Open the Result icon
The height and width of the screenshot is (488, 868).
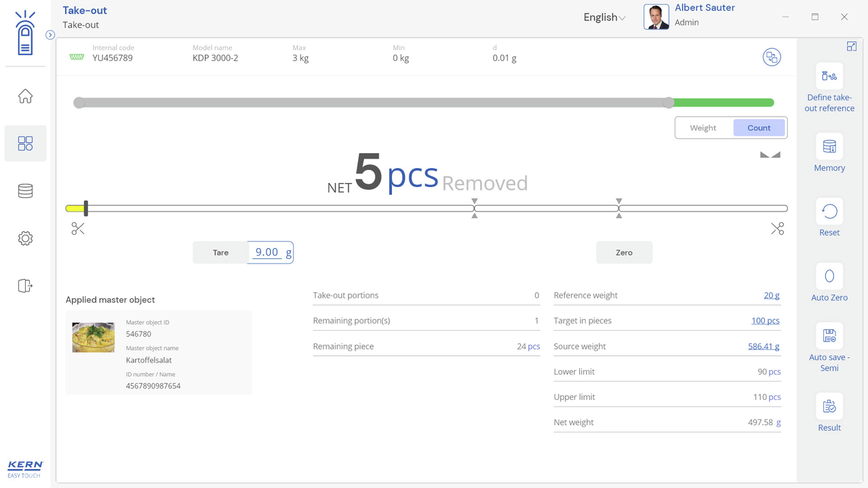[x=829, y=407]
